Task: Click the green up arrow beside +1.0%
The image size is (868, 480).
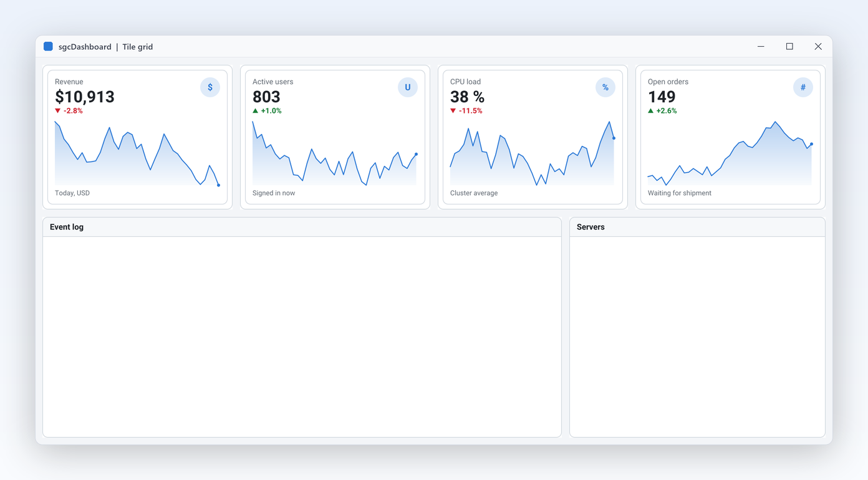Action: coord(256,111)
